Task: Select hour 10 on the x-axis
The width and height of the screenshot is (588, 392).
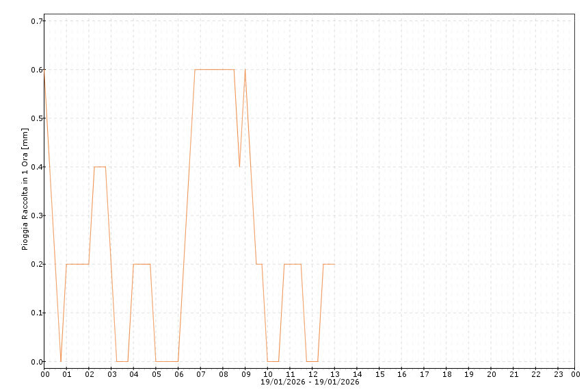Action: coord(267,374)
